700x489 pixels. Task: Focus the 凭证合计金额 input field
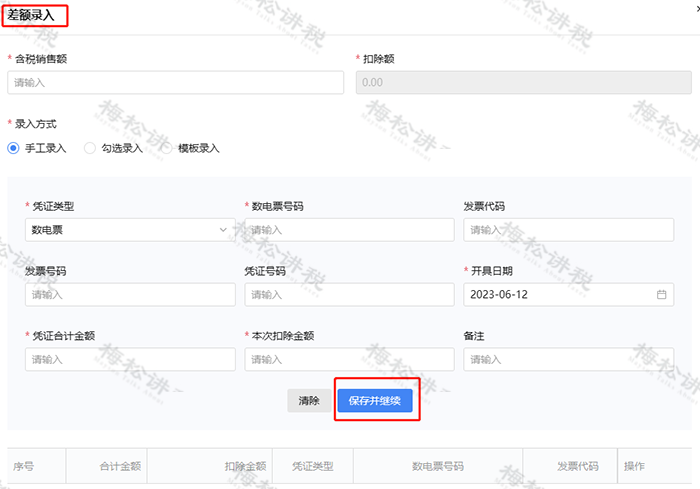click(x=130, y=359)
